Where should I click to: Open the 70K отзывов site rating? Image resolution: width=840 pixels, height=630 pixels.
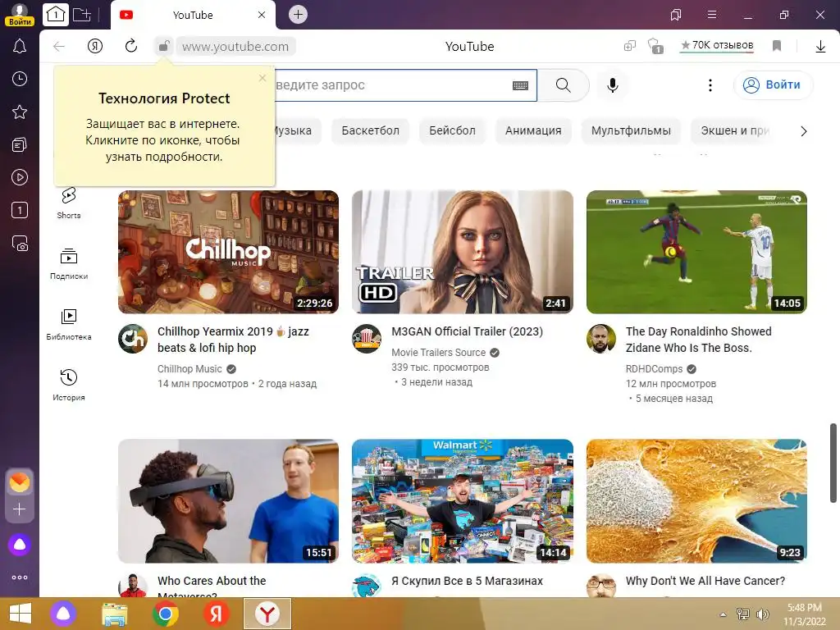[717, 46]
